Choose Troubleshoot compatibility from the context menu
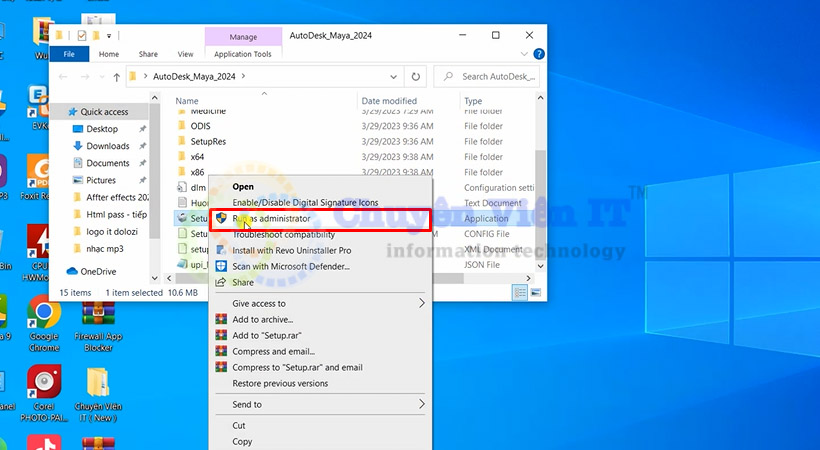 [283, 234]
